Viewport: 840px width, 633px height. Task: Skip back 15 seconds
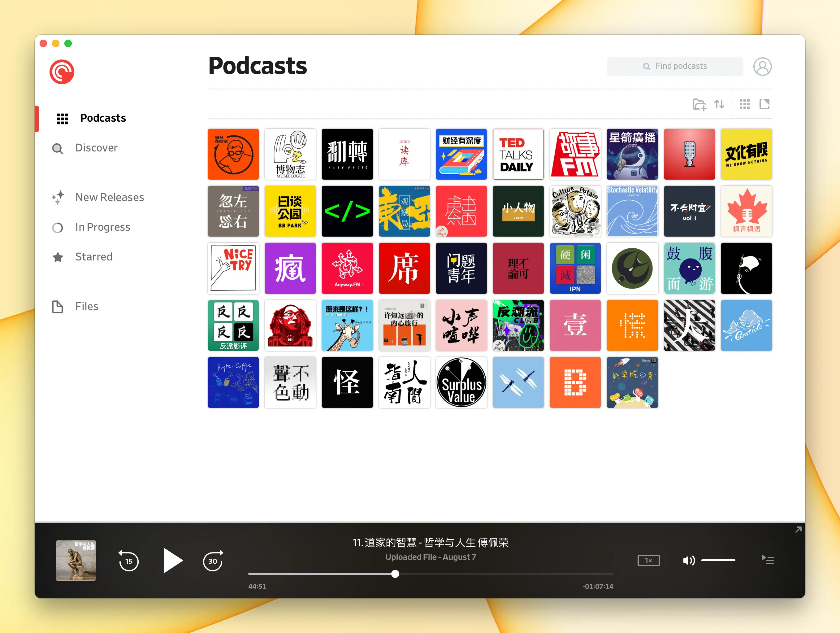coord(129,561)
